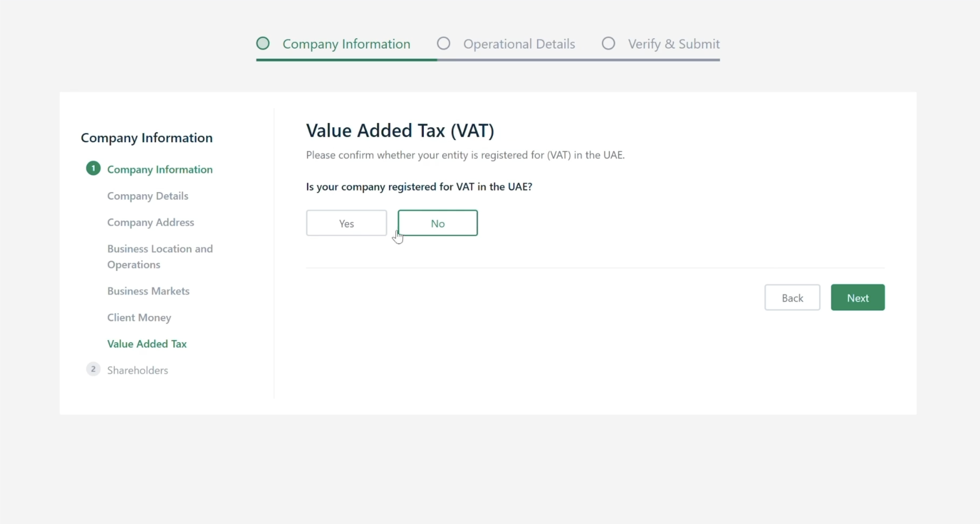The image size is (980, 524).
Task: Open the Business Location and Operations section
Action: [x=159, y=257]
